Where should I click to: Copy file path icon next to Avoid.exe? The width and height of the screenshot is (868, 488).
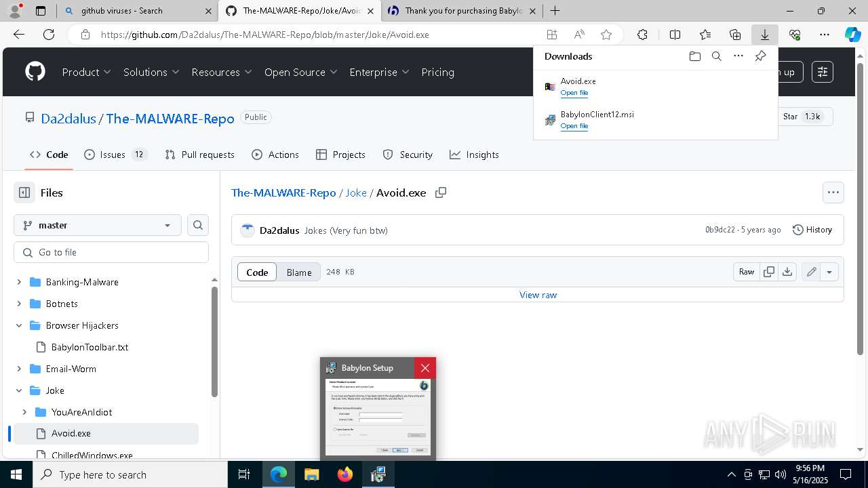point(441,192)
